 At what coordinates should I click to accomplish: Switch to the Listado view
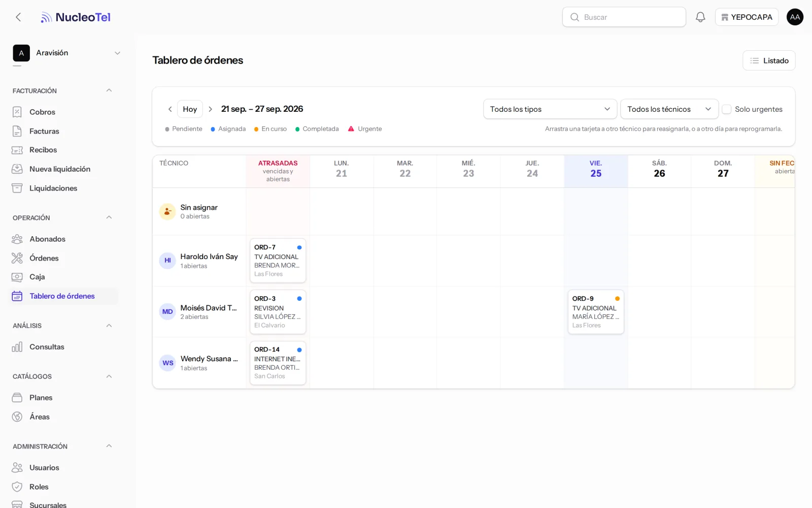(x=769, y=60)
